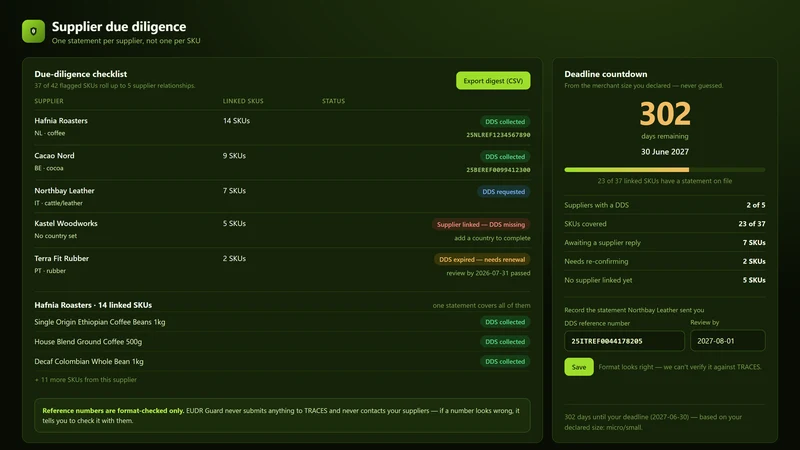Click '2 SKUs' for Terra Fit Rubber

234,259
